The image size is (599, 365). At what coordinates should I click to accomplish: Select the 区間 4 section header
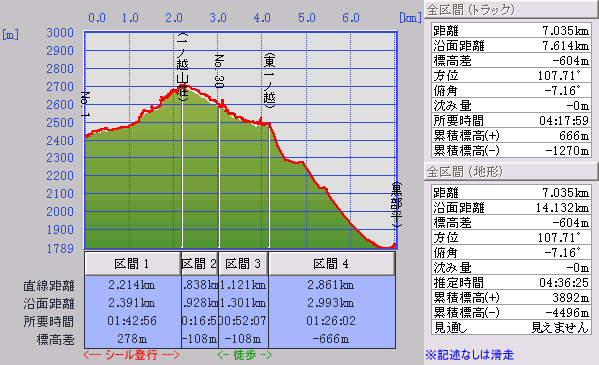pyautogui.click(x=332, y=264)
